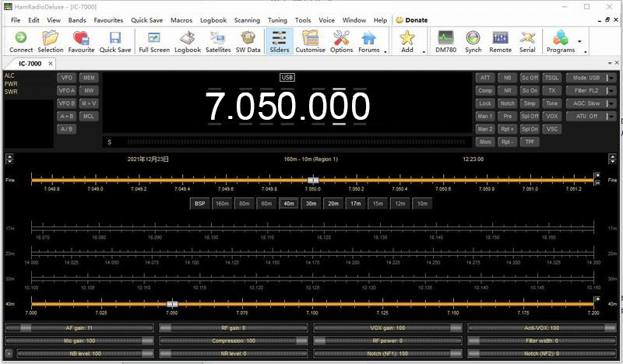The height and width of the screenshot is (364, 623).
Task: Click the AF gain slider
Action: coord(79,328)
